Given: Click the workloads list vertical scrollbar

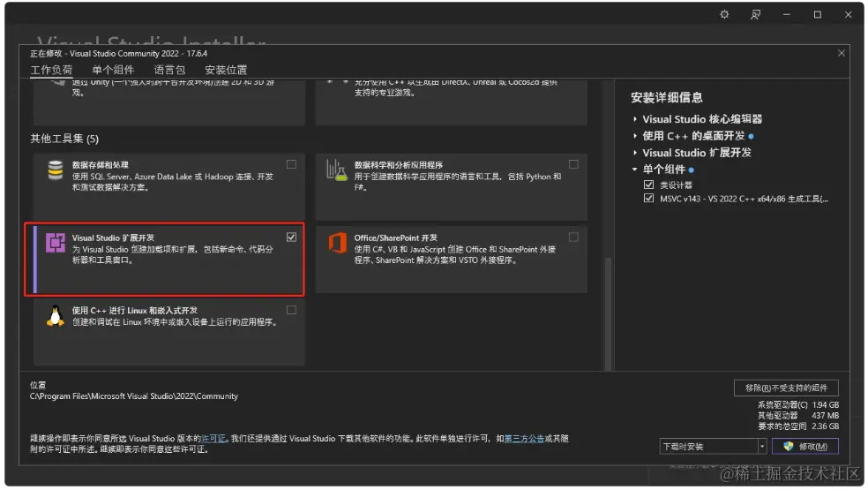Looking at the screenshot, I should click(609, 313).
